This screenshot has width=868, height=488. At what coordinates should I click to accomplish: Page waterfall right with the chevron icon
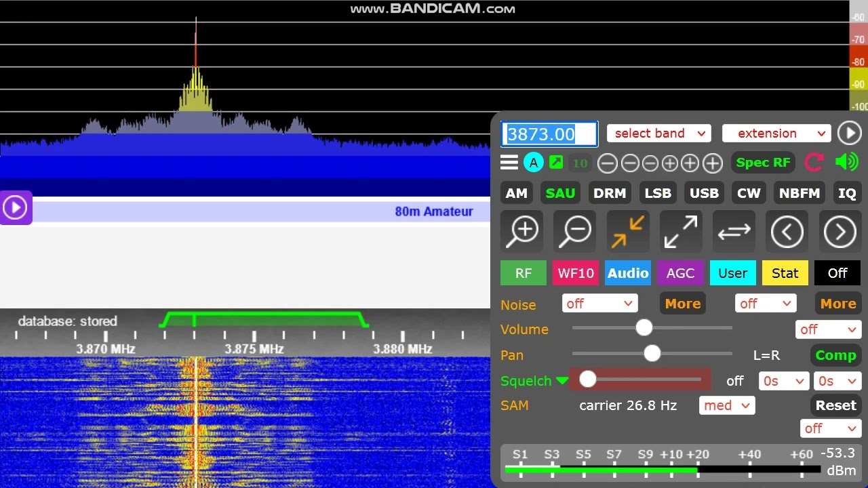pos(840,232)
